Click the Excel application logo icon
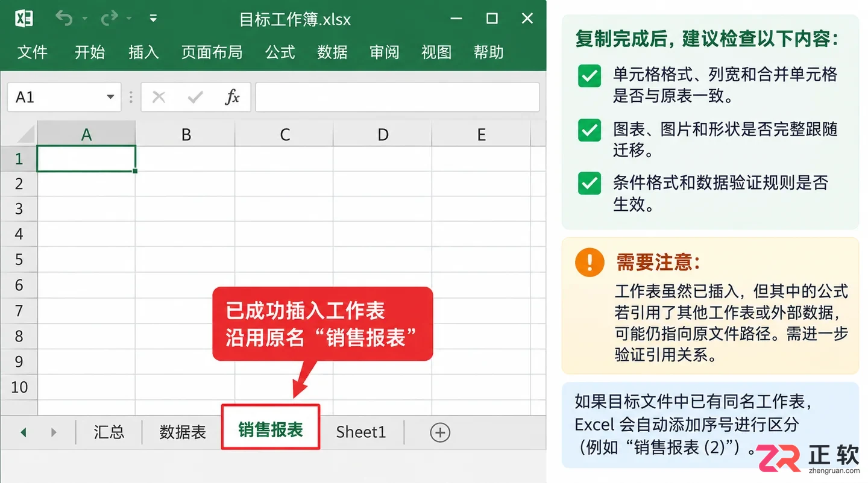This screenshot has height=483, width=868. [x=24, y=18]
